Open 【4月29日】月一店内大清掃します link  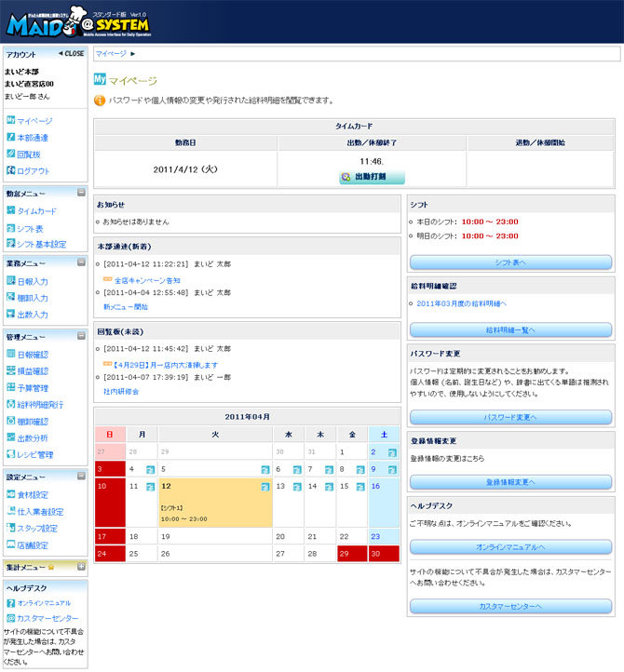pos(166,365)
